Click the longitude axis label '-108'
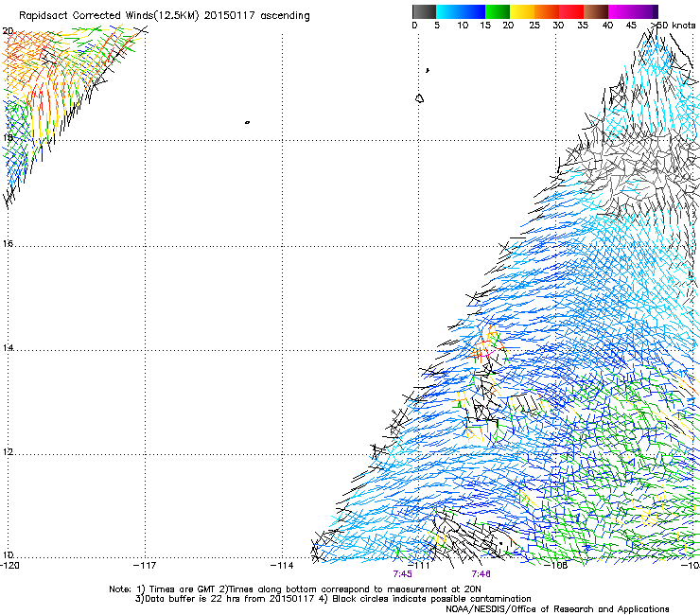This screenshot has height=615, width=700. [x=556, y=566]
